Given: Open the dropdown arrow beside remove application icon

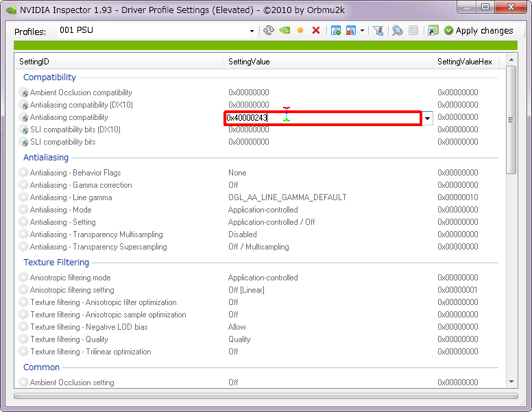Looking at the screenshot, I should 363,31.
